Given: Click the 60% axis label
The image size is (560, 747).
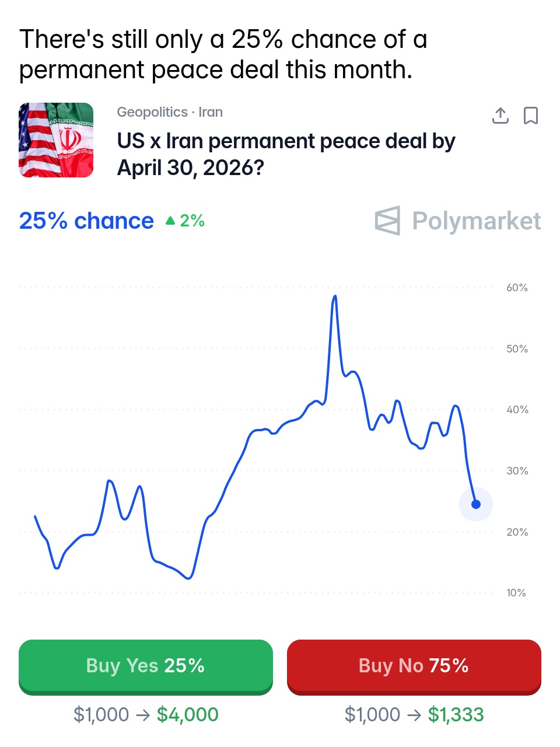Looking at the screenshot, I should 517,288.
